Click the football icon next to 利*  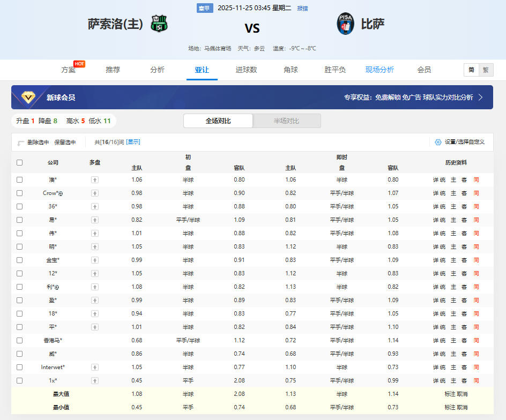(57, 287)
